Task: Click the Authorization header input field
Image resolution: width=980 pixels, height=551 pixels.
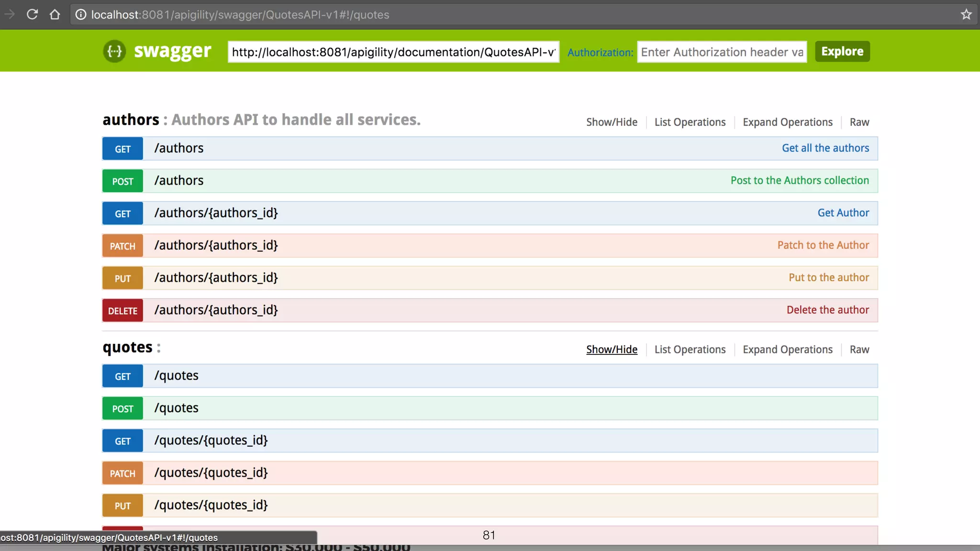Action: (722, 52)
